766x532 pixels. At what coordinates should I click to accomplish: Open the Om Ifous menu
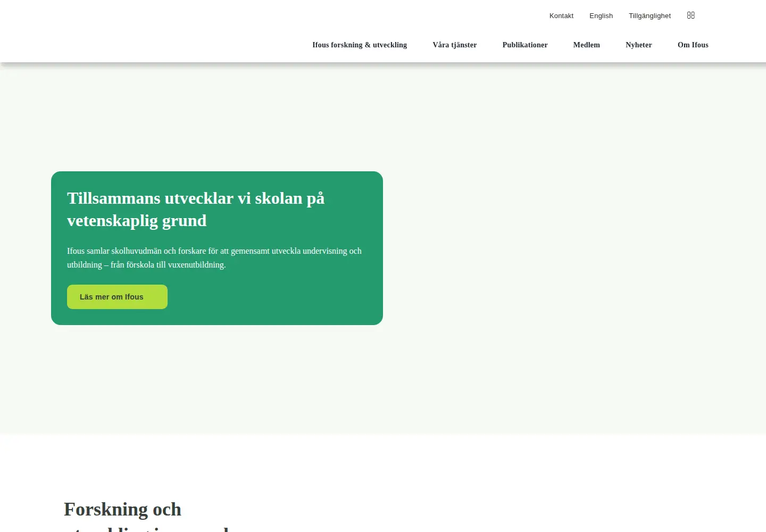point(693,45)
